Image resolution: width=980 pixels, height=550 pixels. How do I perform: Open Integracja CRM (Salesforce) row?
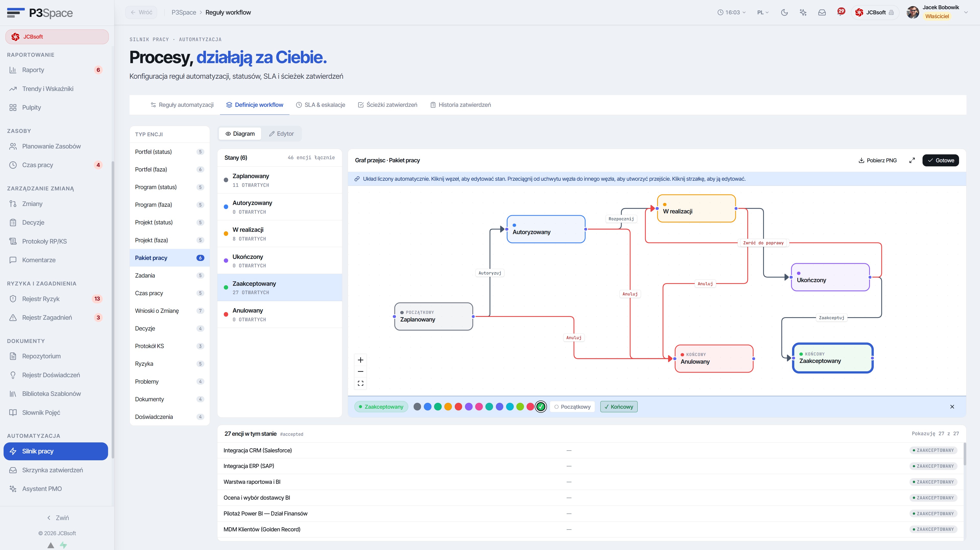(x=590, y=451)
